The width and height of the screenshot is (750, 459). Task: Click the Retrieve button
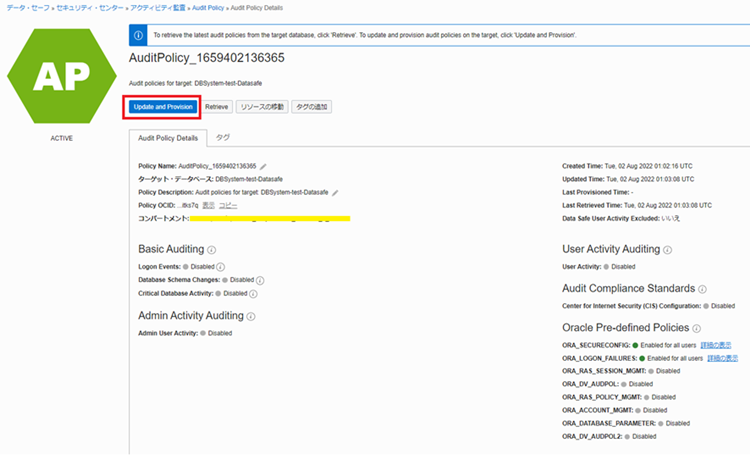tap(217, 106)
